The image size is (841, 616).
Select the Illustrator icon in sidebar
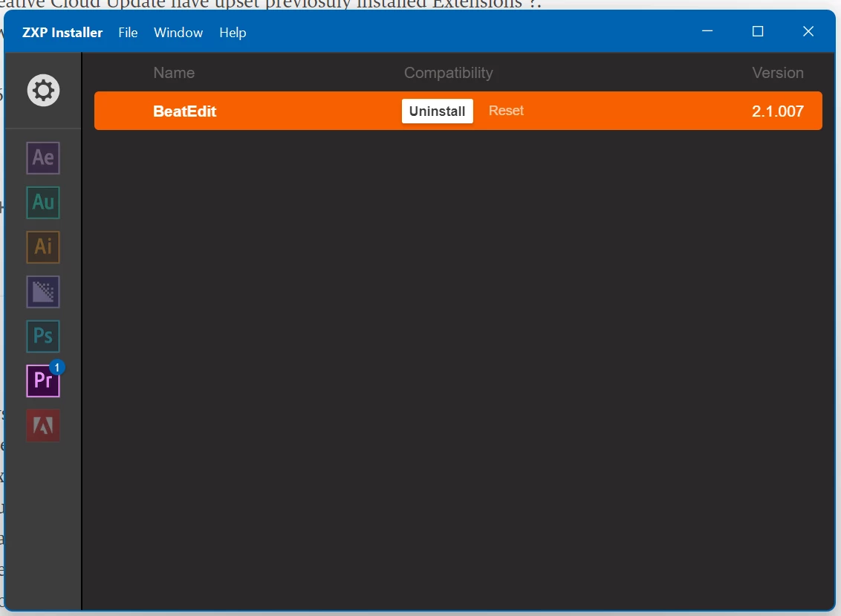[x=43, y=247]
